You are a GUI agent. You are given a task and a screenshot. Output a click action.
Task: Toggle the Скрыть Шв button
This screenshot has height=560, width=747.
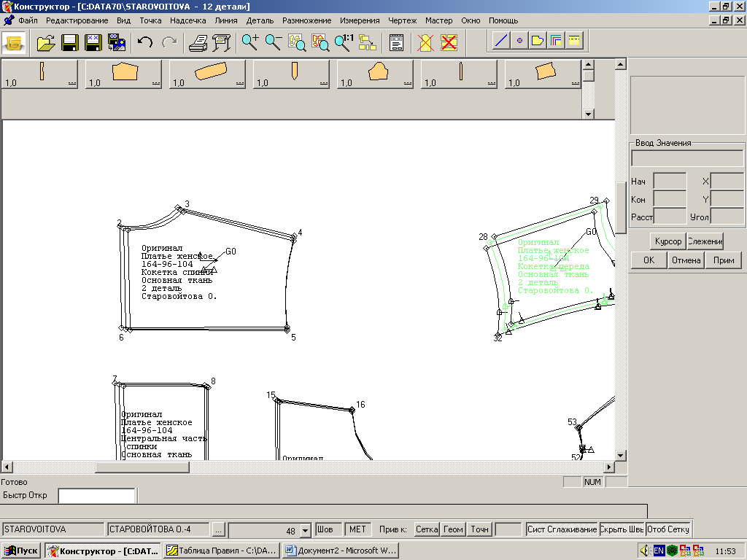622,529
